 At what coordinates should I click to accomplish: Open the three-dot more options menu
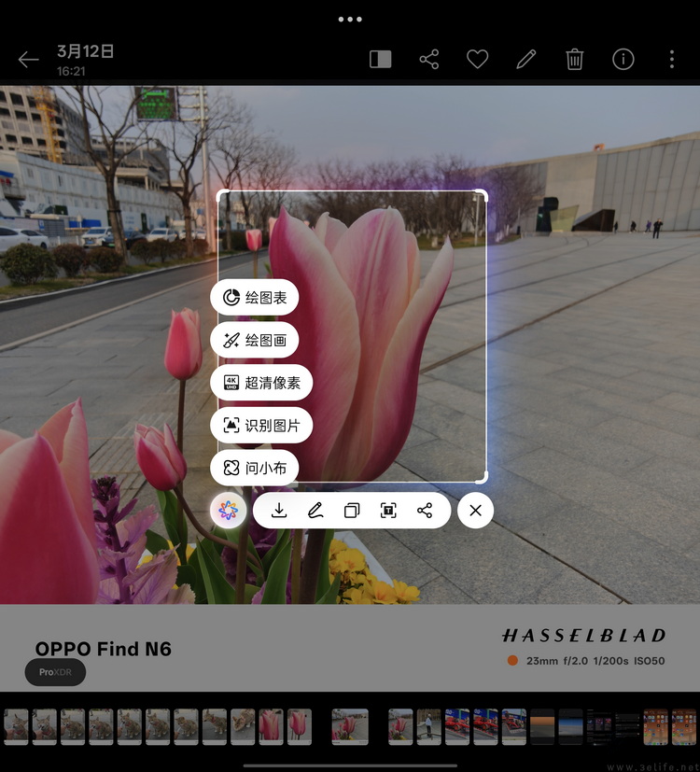pyautogui.click(x=671, y=60)
